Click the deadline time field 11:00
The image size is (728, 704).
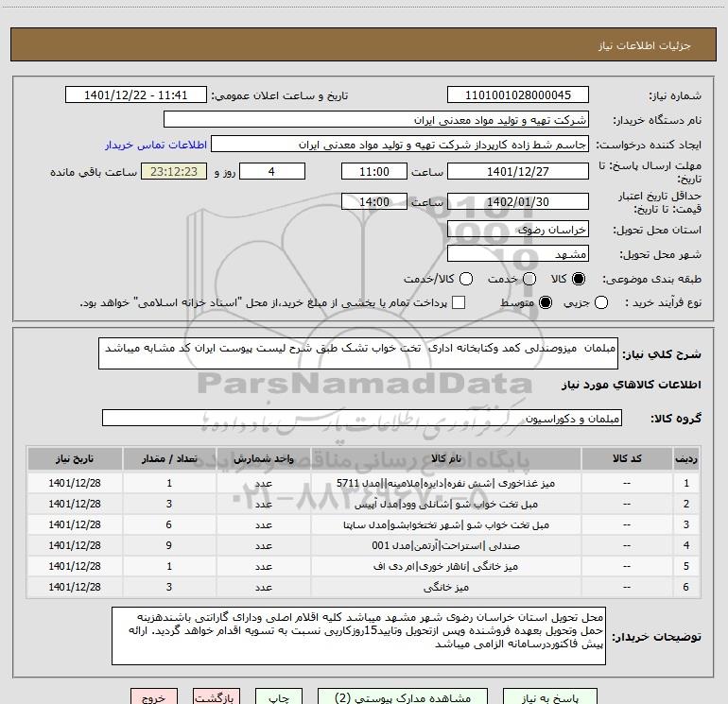[x=374, y=171]
